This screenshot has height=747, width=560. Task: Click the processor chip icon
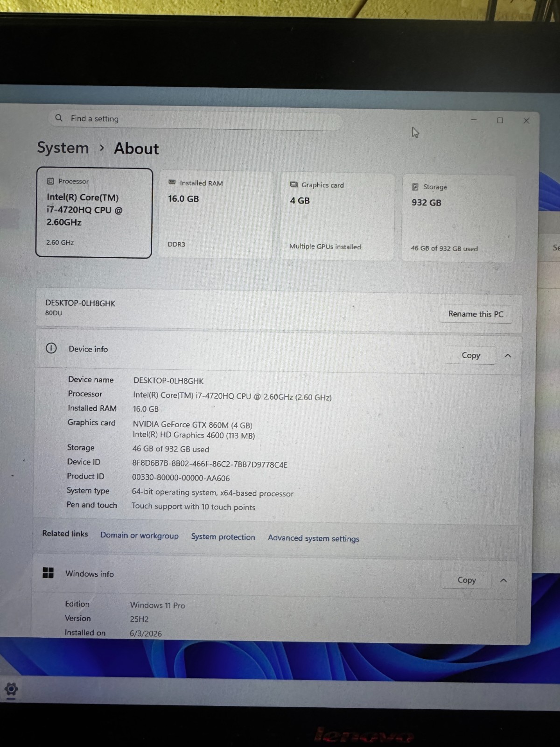coord(50,181)
